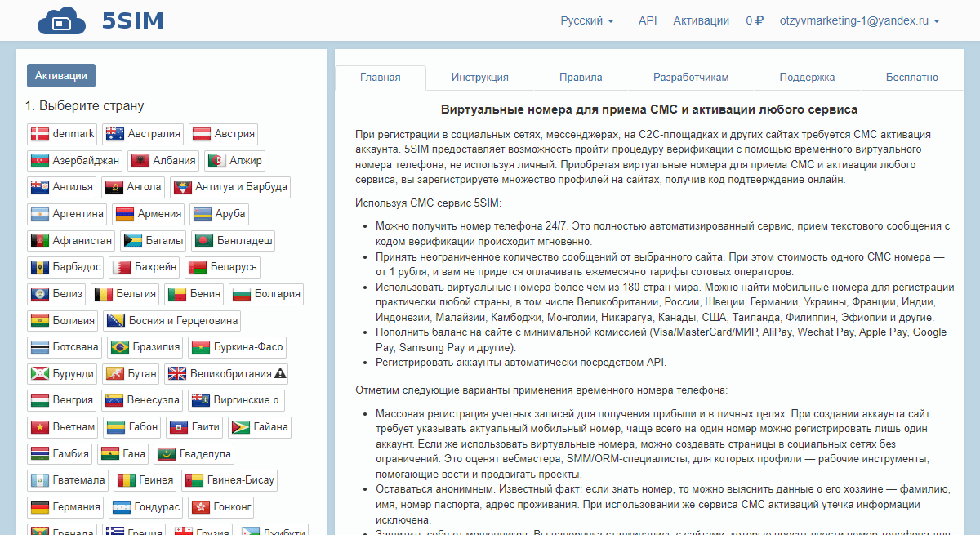980x535 pixels.
Task: Click the Brazil flag icon
Action: click(x=120, y=347)
